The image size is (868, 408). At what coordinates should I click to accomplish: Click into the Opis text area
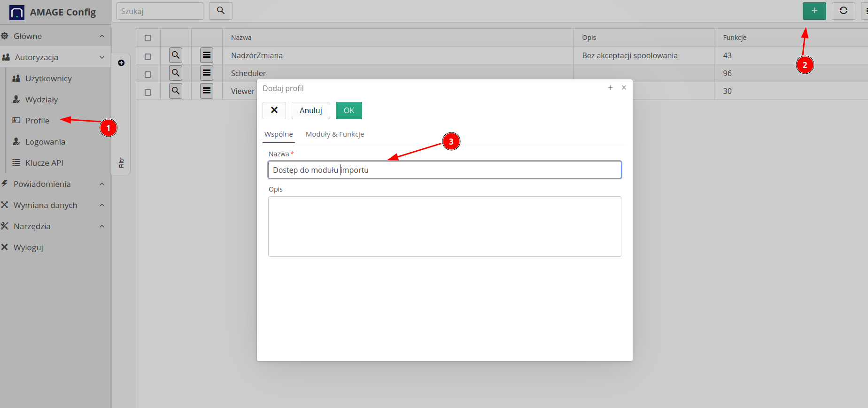click(444, 226)
